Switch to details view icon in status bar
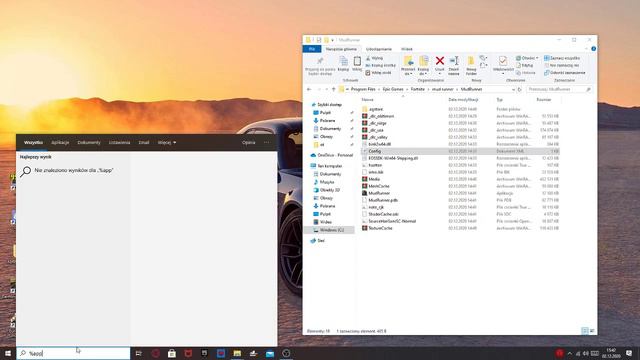Screen dimensions: 640x360 (x=584, y=331)
